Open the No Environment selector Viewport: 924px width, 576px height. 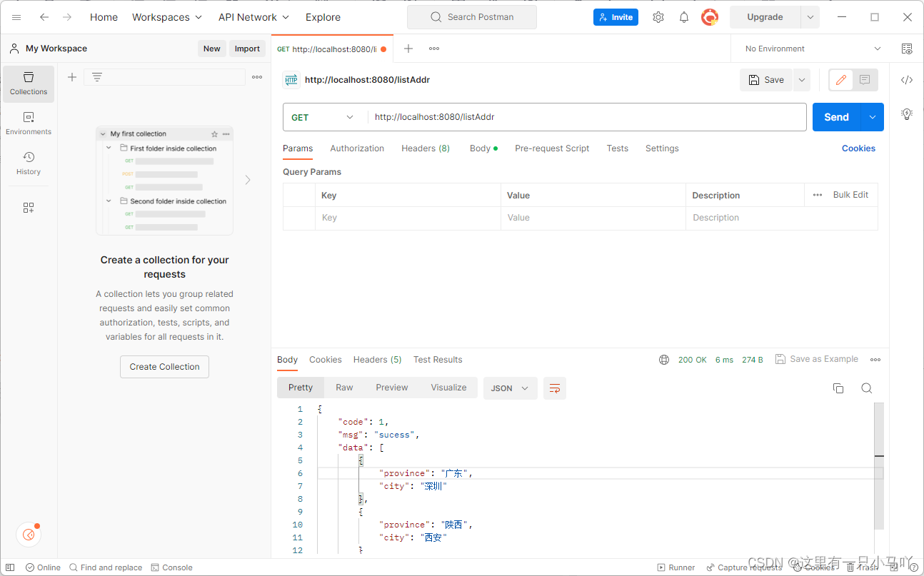coord(813,49)
